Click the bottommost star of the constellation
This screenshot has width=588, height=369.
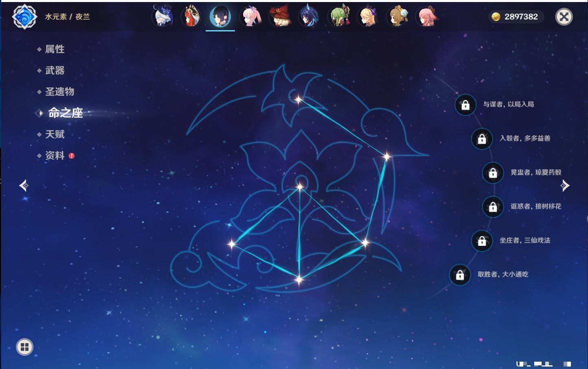[x=299, y=280]
